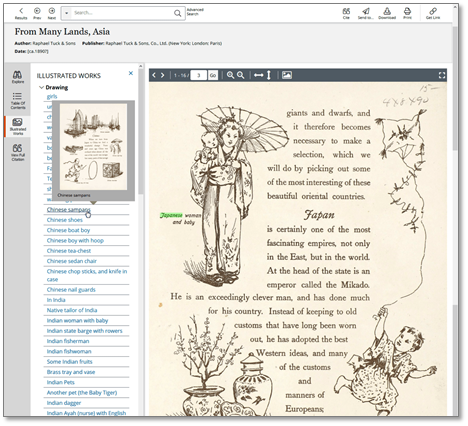The height and width of the screenshot is (426, 468).
Task: Open the Table of Contents panel
Action: point(18,101)
